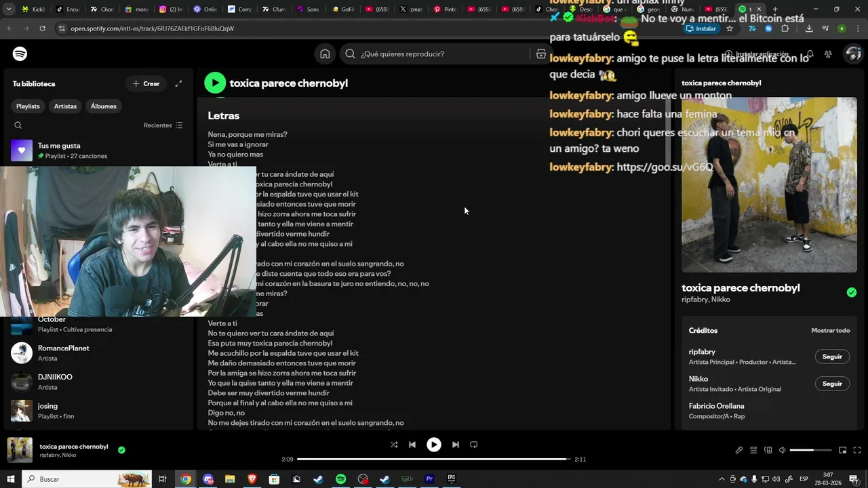
Task: Open the queue icon
Action: tap(753, 450)
